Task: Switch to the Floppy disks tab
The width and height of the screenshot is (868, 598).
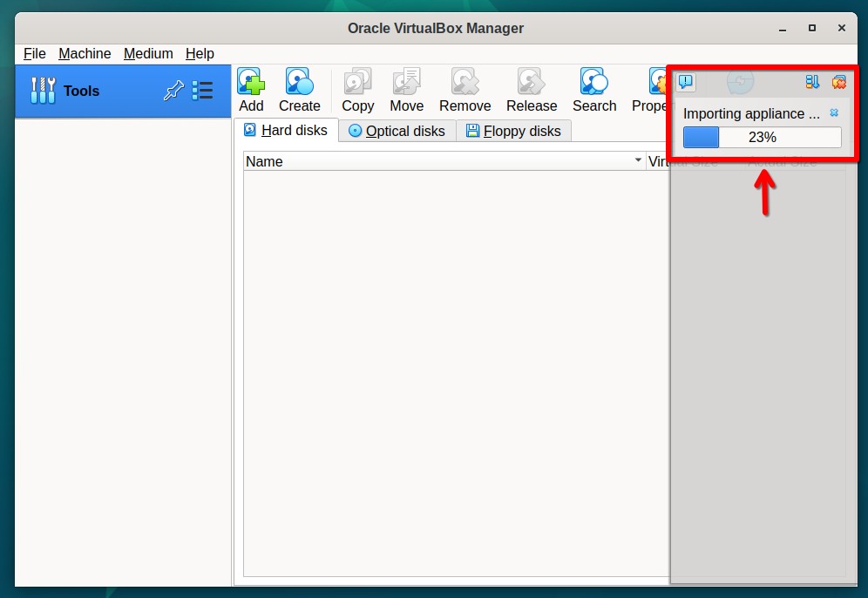Action: [x=513, y=132]
